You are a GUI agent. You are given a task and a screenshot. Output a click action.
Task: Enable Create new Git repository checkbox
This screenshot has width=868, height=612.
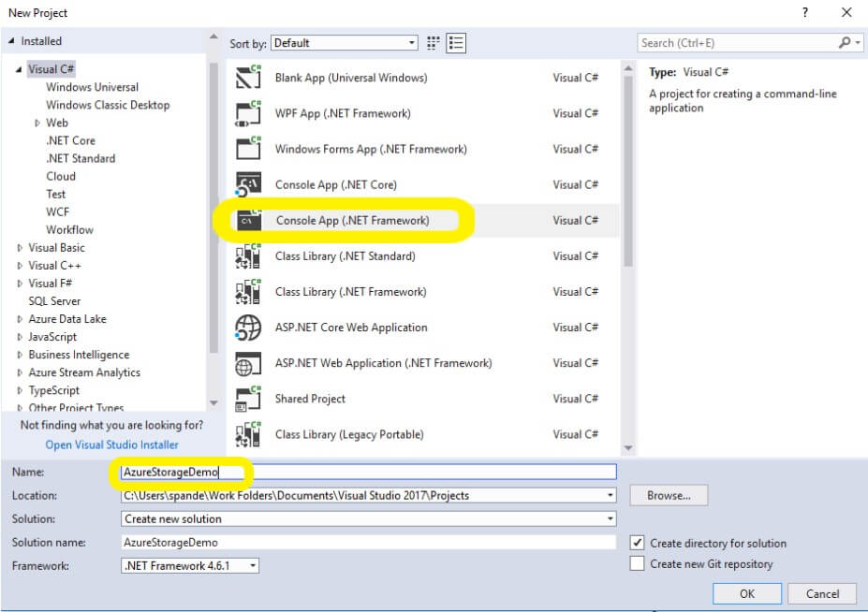click(637, 563)
